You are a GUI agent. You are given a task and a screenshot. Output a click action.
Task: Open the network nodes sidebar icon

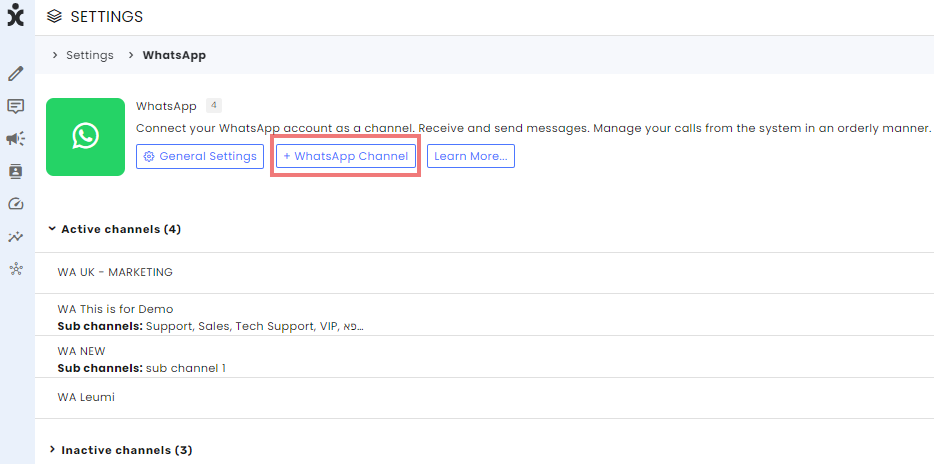pos(15,269)
